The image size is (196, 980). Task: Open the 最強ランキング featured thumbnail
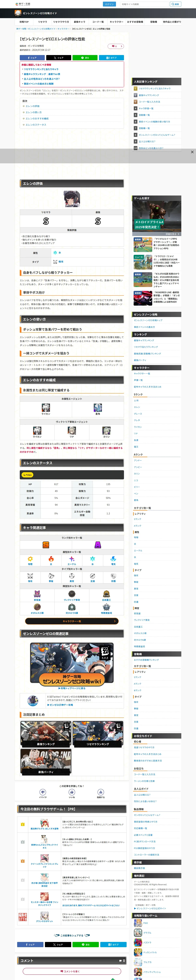(x=46, y=734)
